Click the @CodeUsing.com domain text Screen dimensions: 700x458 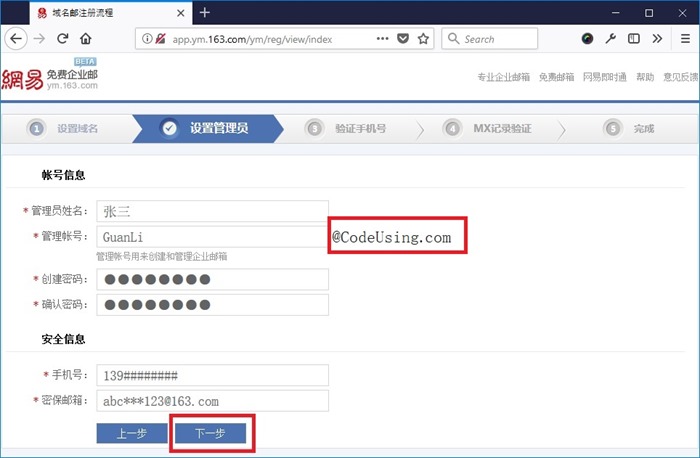point(392,237)
